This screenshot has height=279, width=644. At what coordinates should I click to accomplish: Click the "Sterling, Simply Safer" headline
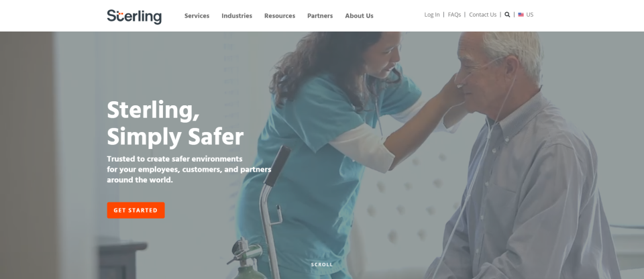pyautogui.click(x=175, y=123)
